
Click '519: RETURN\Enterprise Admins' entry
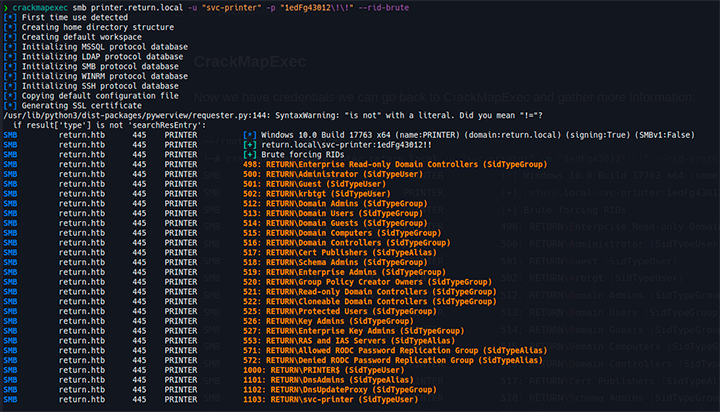[344, 272]
